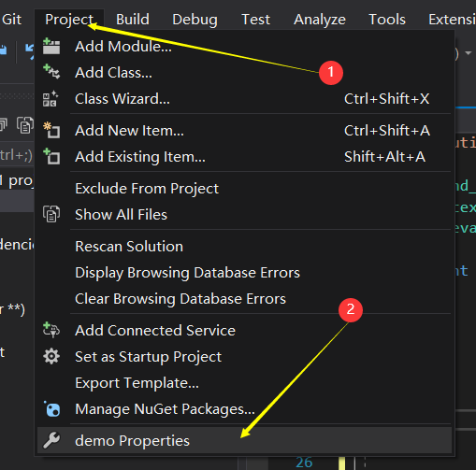
Task: Open the Extensions menu
Action: [x=452, y=20]
